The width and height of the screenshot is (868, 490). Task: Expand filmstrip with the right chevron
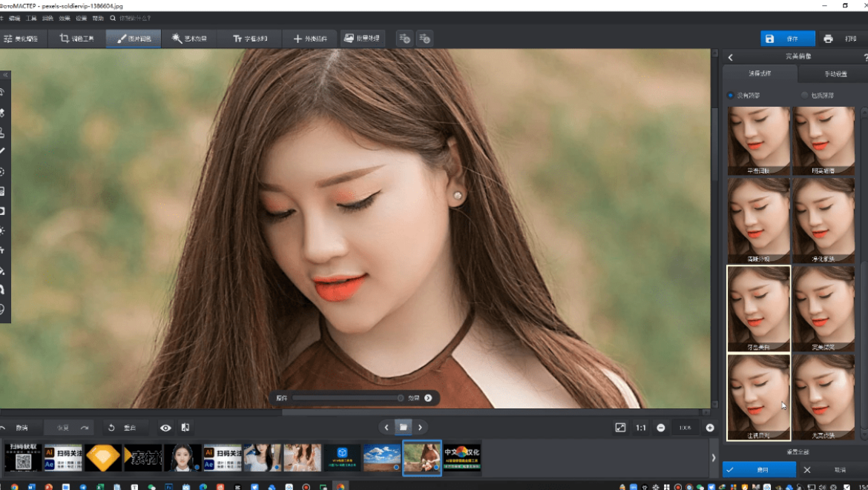pos(714,458)
